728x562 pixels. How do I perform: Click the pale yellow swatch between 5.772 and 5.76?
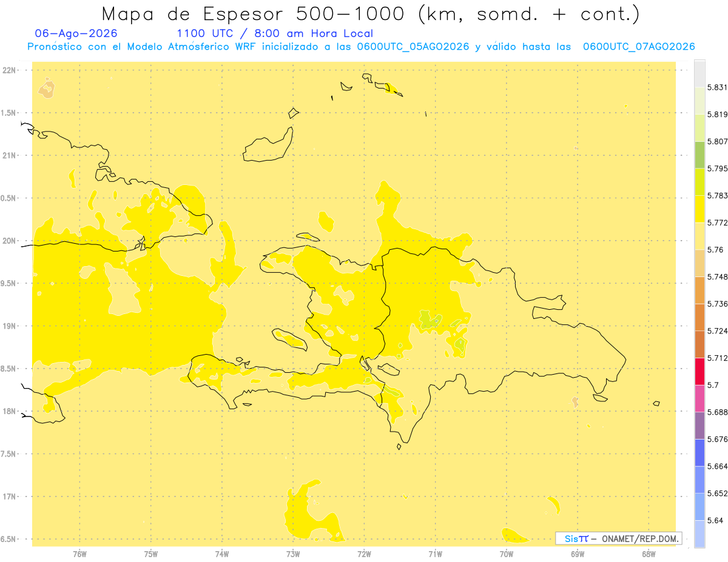click(x=699, y=236)
